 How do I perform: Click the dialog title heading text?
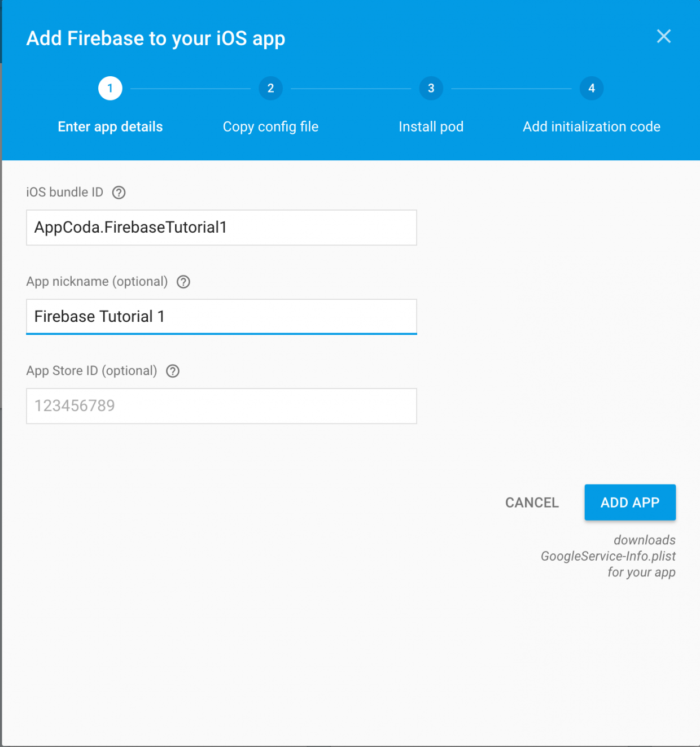pos(156,38)
